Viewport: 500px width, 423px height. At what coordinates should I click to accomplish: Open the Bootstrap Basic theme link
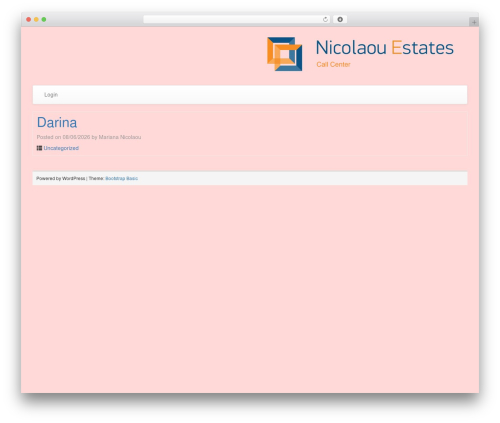coord(121,178)
